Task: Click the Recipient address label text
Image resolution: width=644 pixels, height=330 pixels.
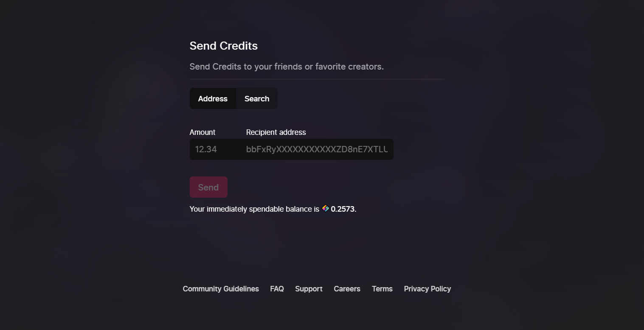Action: (x=276, y=132)
